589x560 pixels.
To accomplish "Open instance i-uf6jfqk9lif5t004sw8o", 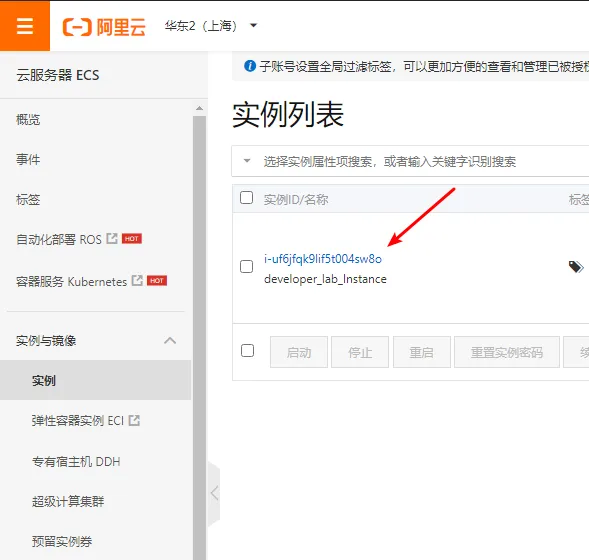I will pos(323,259).
